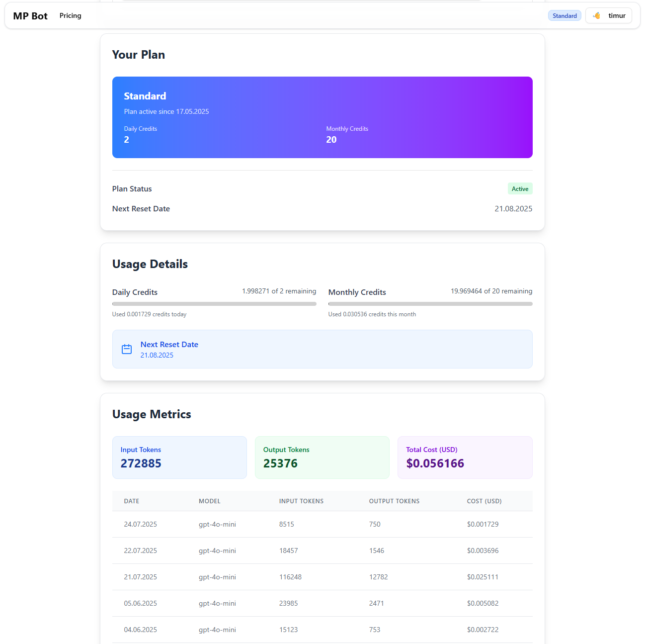
Task: Click the DATE column header
Action: pos(132,501)
